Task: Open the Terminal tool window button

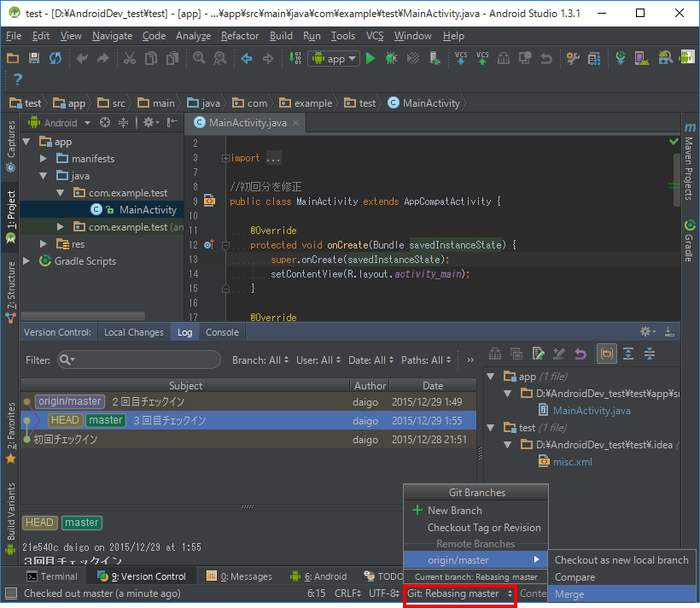Action: [x=52, y=576]
